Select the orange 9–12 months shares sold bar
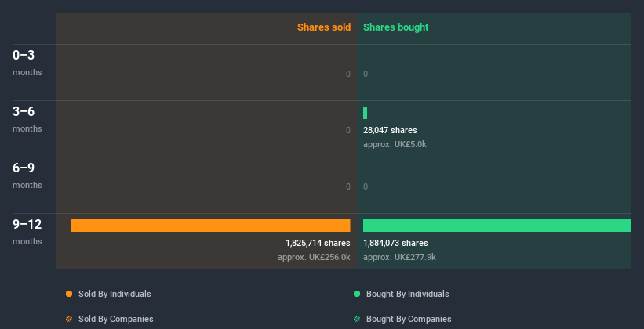The height and width of the screenshot is (329, 644). [211, 226]
